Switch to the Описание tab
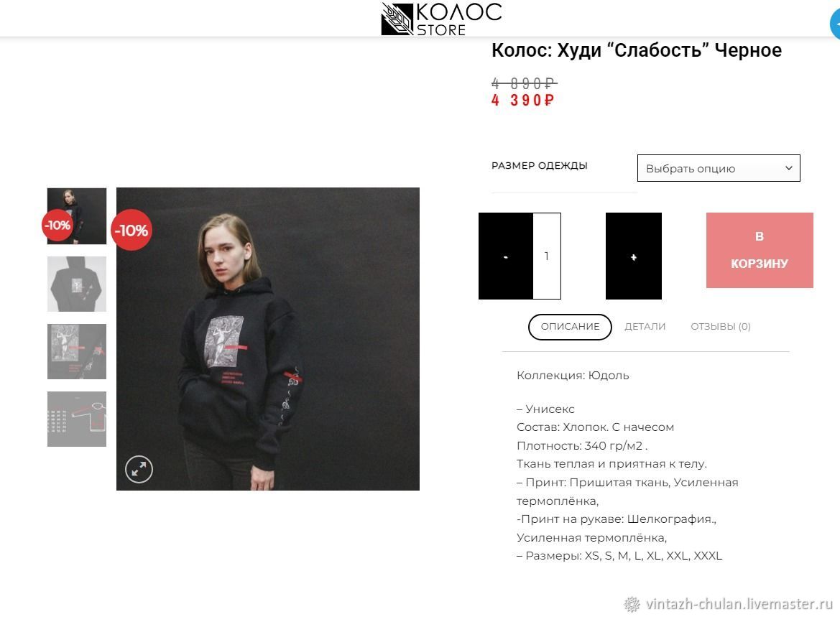This screenshot has height=617, width=840. point(570,327)
